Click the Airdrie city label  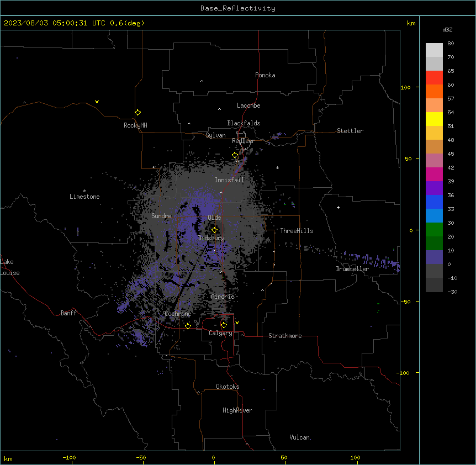pyautogui.click(x=223, y=297)
